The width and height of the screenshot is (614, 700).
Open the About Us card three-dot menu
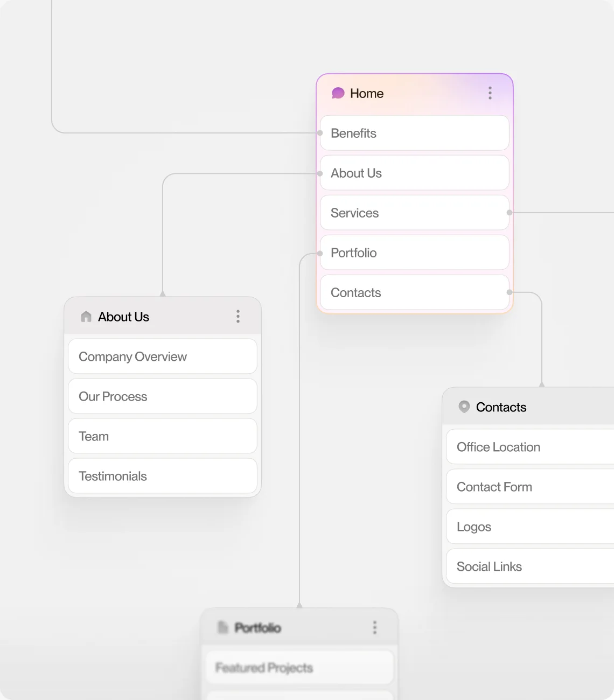[238, 317]
